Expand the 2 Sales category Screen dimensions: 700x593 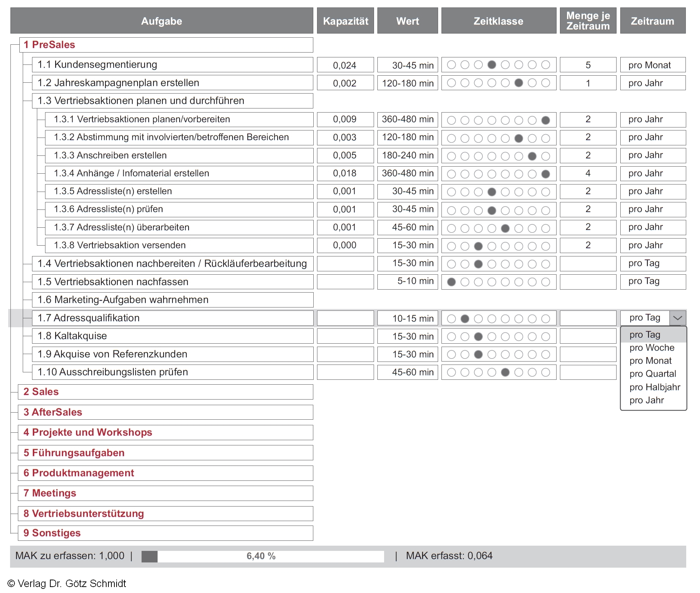pyautogui.click(x=41, y=392)
